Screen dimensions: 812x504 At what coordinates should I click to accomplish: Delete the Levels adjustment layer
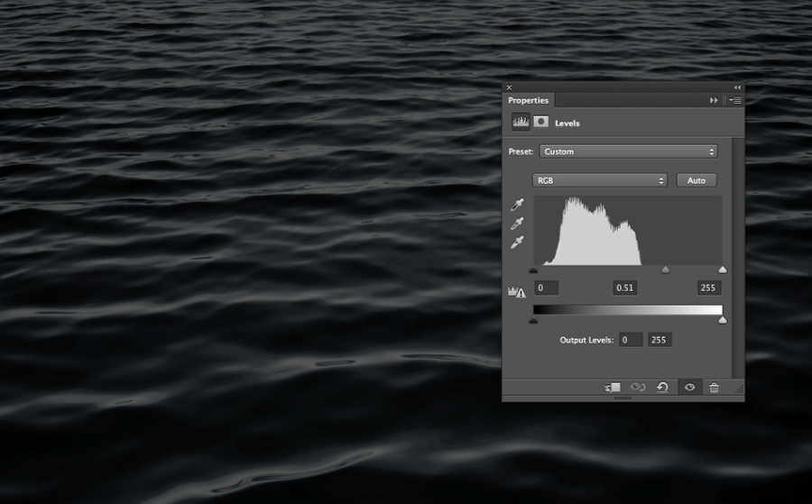(714, 387)
